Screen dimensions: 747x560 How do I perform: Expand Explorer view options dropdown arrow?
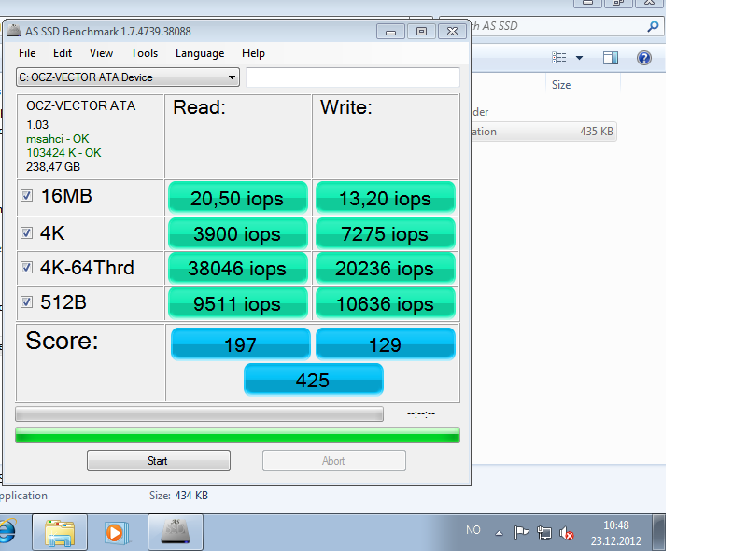[579, 58]
